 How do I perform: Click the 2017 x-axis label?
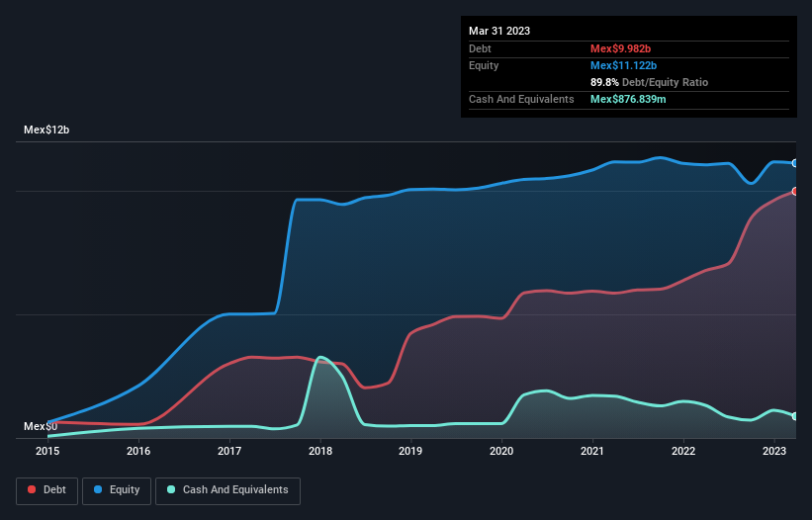pyautogui.click(x=229, y=451)
